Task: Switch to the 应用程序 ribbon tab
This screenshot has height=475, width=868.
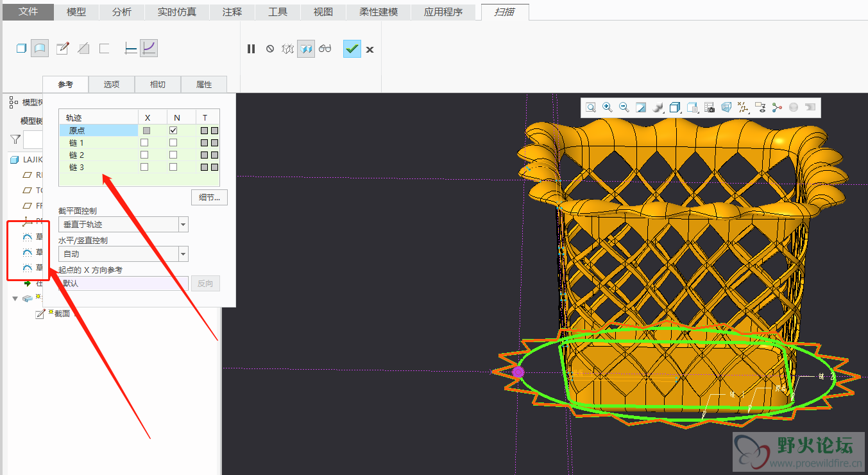Action: coord(443,12)
